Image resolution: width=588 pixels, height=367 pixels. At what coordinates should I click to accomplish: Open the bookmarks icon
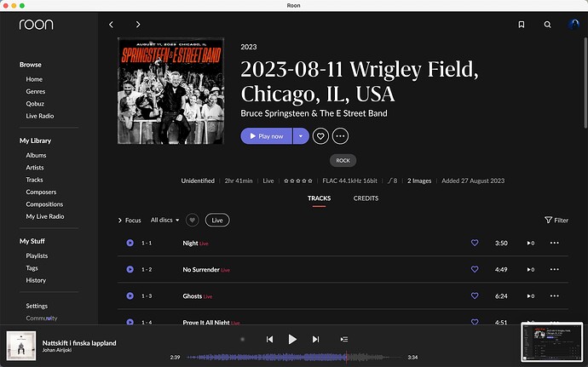522,25
